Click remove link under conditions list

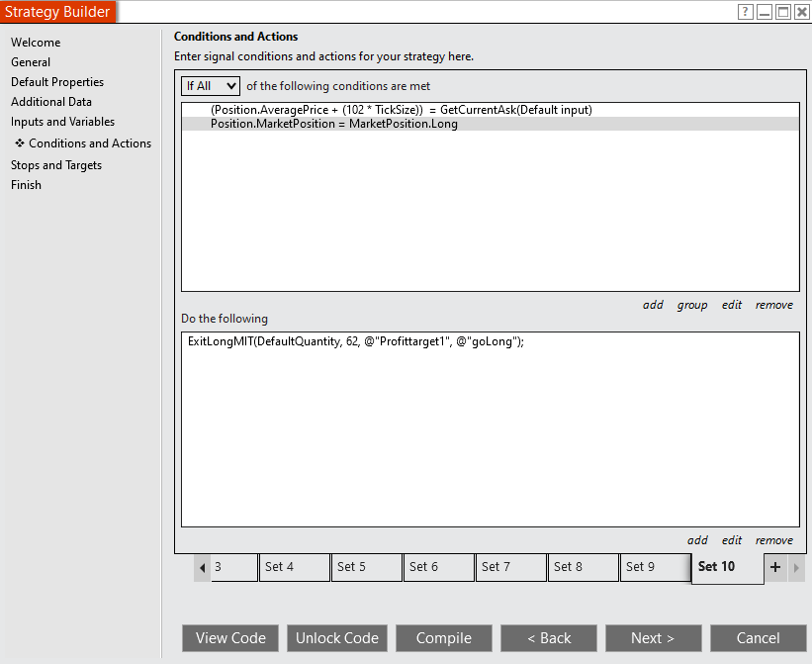coord(774,305)
